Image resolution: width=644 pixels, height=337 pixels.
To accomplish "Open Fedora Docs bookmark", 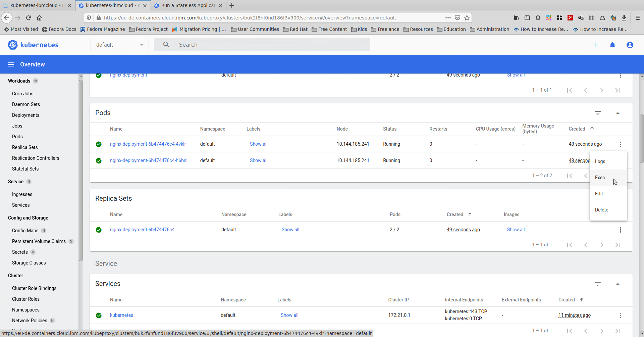I will coord(59,29).
